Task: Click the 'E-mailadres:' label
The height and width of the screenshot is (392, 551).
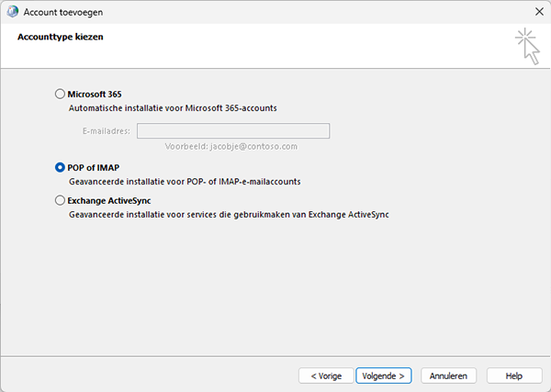Action: coord(107,131)
